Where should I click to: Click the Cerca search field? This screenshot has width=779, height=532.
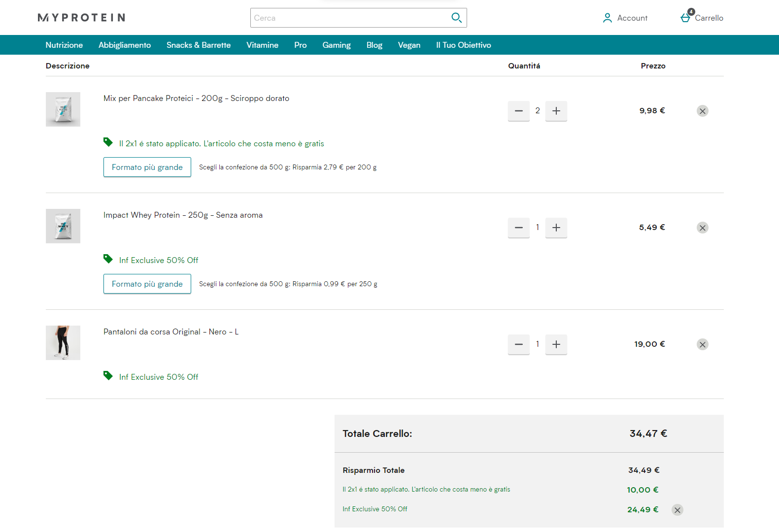(x=347, y=18)
